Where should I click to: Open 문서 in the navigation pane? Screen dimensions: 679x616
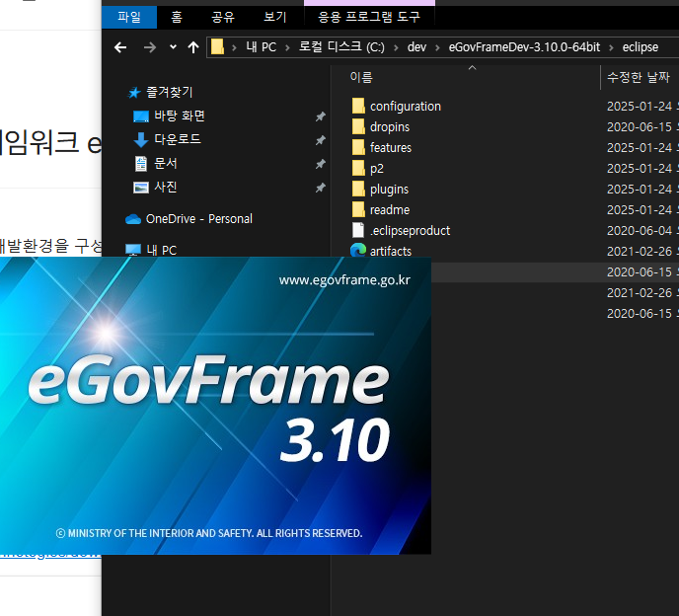tap(166, 163)
